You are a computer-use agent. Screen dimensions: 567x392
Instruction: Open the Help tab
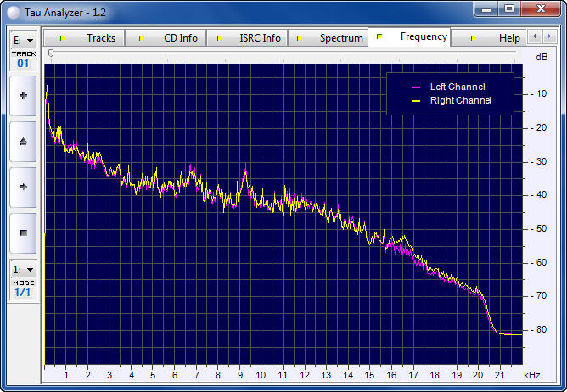coord(499,38)
